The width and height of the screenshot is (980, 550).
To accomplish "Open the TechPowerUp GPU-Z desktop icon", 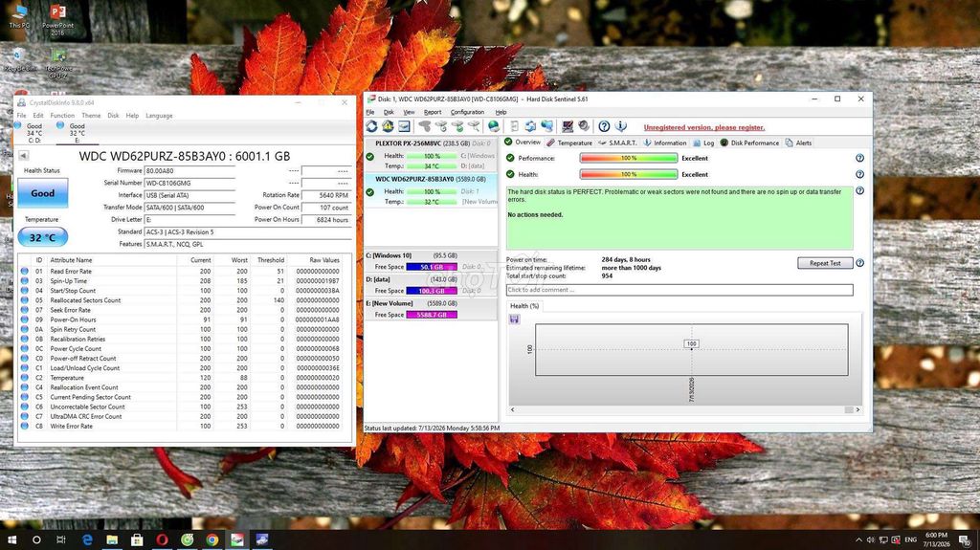I will click(58, 64).
